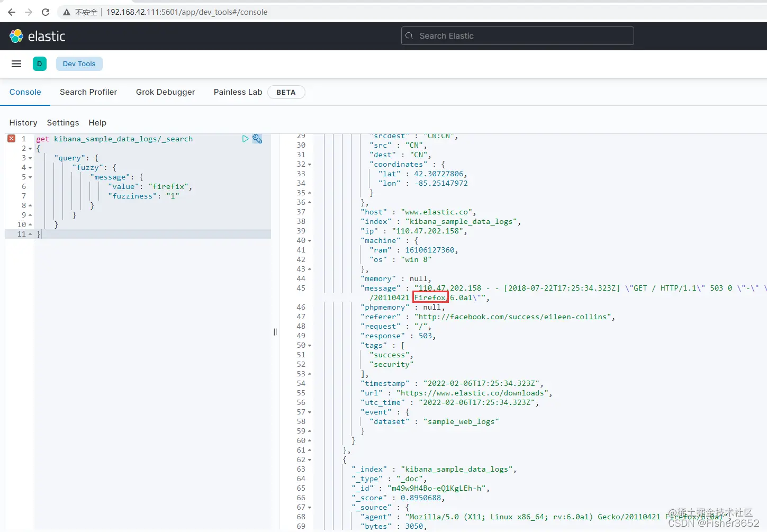767x532 pixels.
Task: Collapse the fold arrow on output line 62
Action: point(310,460)
